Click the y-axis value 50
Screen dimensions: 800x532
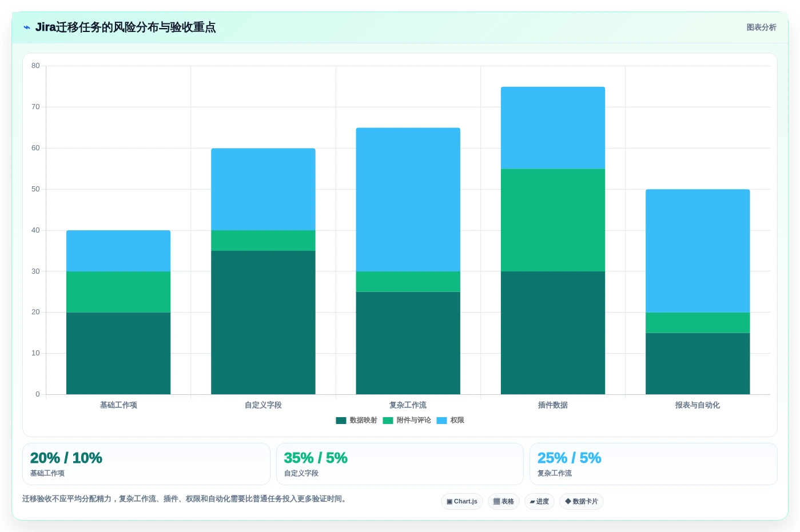pos(35,189)
